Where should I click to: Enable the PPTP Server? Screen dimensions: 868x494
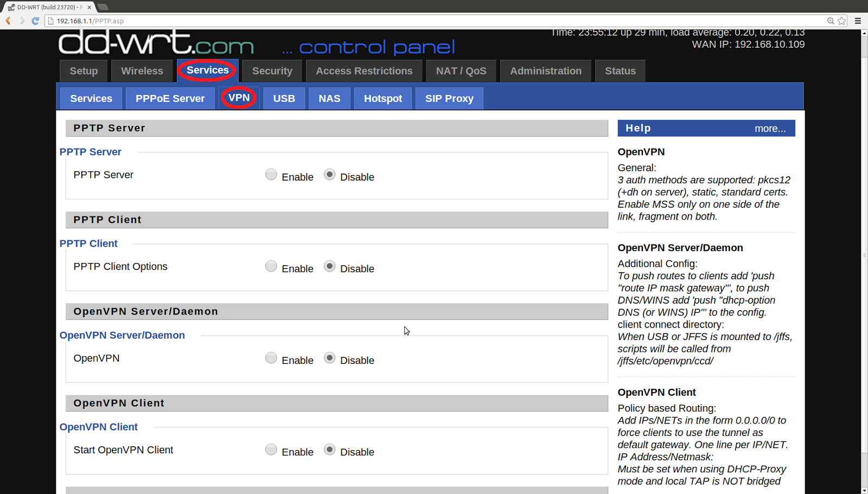pyautogui.click(x=271, y=175)
